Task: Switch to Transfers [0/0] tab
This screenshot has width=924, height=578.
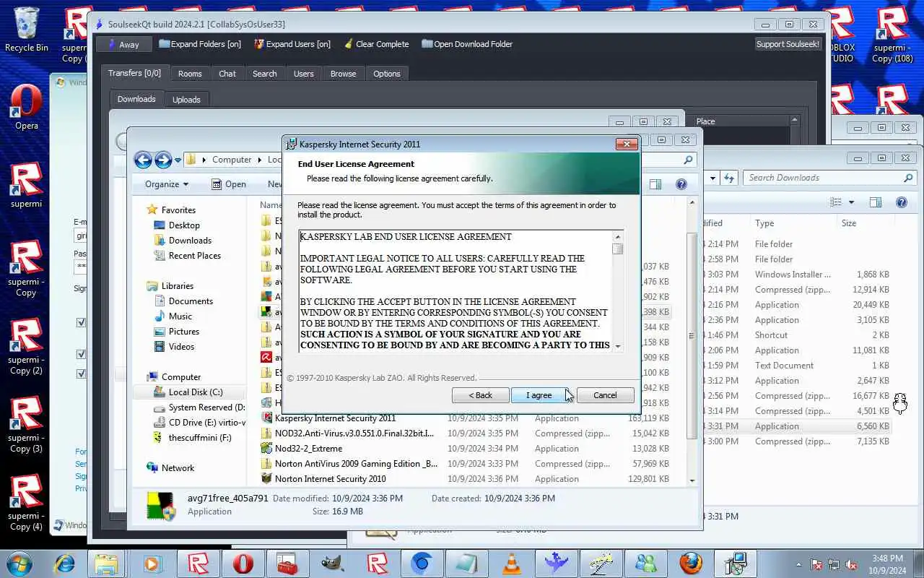Action: [135, 73]
